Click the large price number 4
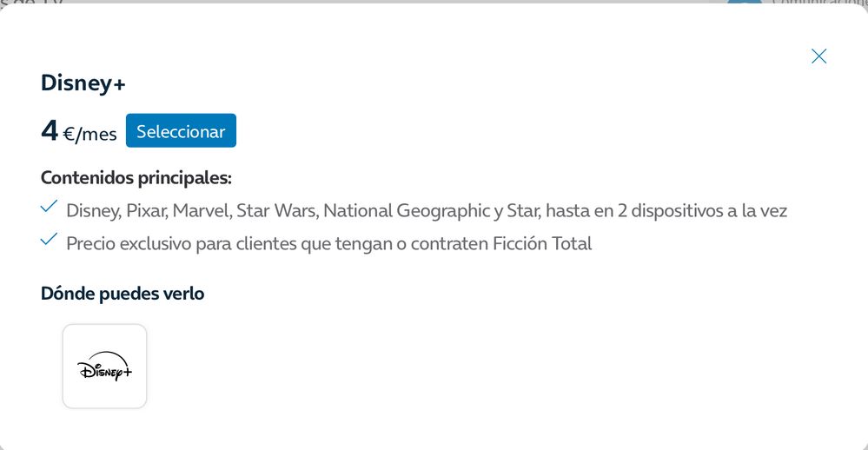This screenshot has height=450, width=868. click(x=50, y=130)
